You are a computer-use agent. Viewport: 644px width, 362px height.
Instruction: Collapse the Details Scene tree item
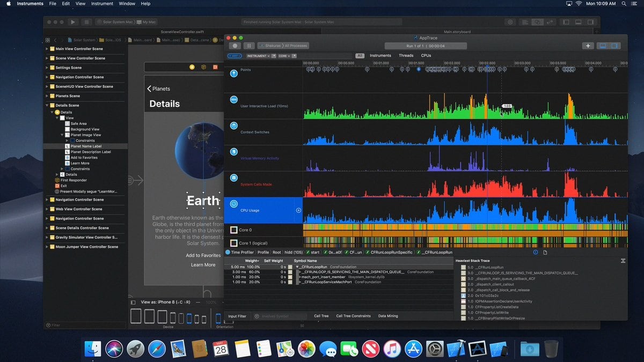[x=47, y=105]
